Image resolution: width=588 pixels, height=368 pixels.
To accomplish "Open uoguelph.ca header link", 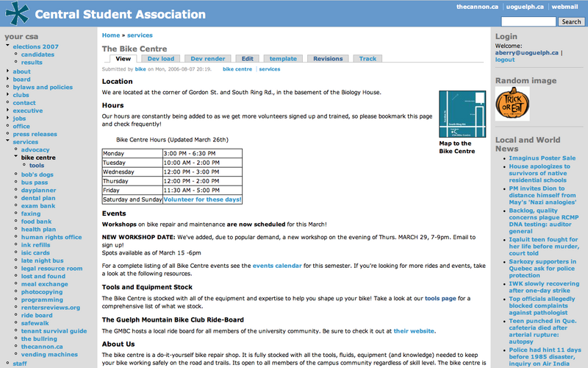I will tap(525, 7).
